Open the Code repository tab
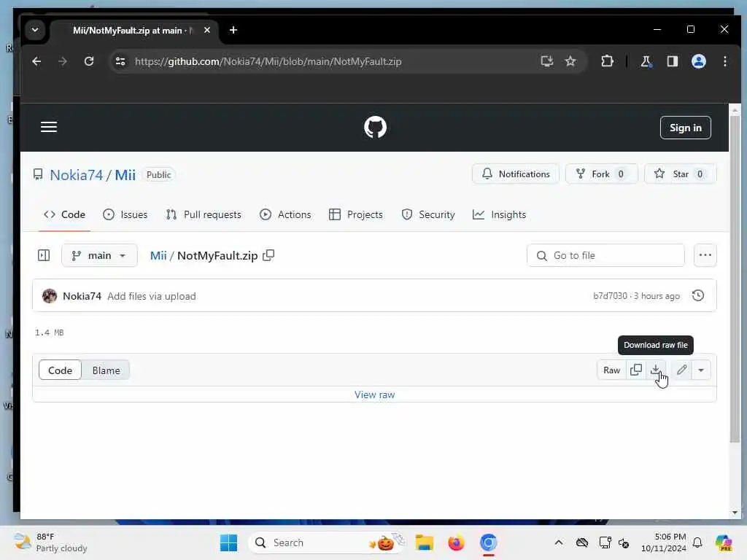 click(x=64, y=215)
